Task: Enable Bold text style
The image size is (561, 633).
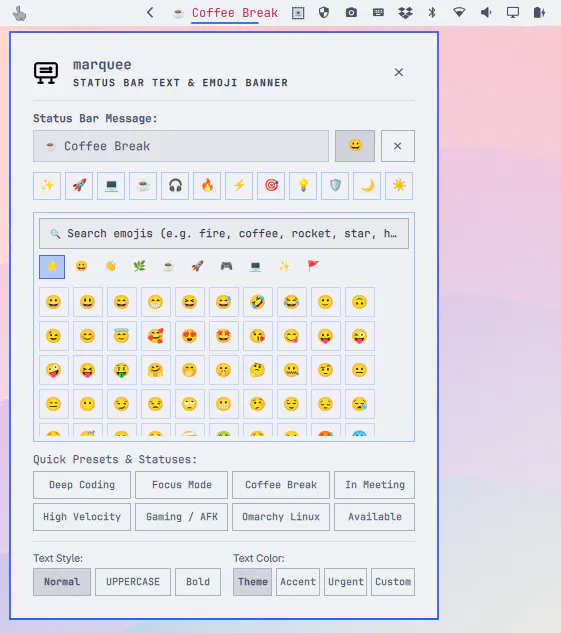Action: (198, 582)
